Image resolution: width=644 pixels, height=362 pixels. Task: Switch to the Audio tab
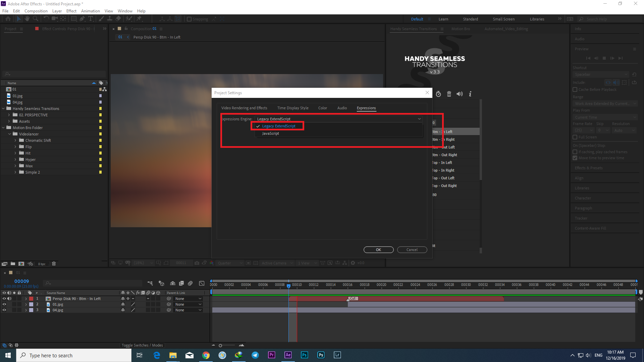(x=342, y=108)
